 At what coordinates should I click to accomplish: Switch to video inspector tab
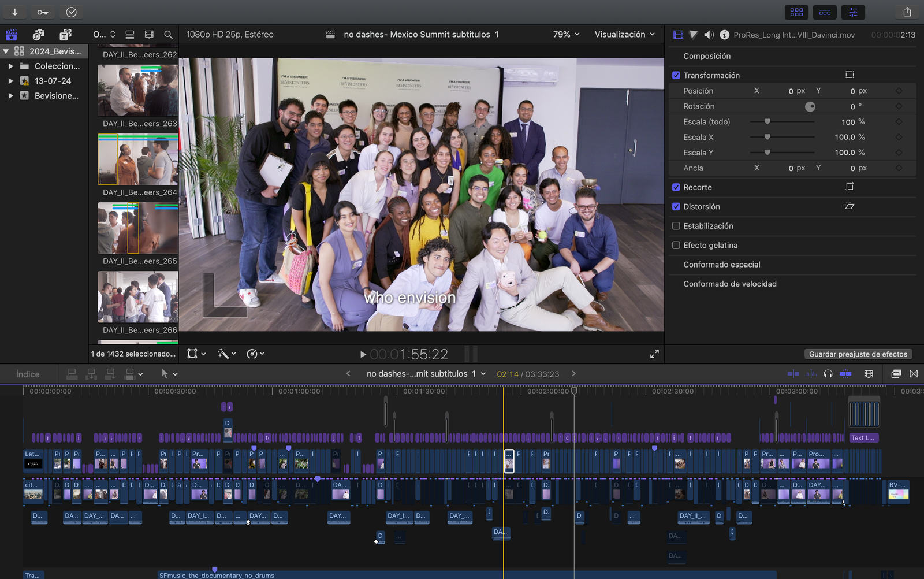pos(679,35)
